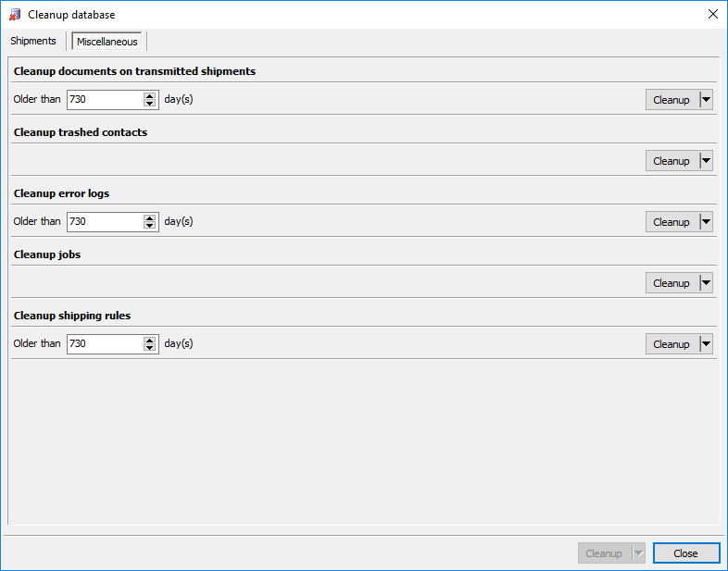Click Cleanup for shipping rules
This screenshot has width=728, height=571.
pos(672,344)
